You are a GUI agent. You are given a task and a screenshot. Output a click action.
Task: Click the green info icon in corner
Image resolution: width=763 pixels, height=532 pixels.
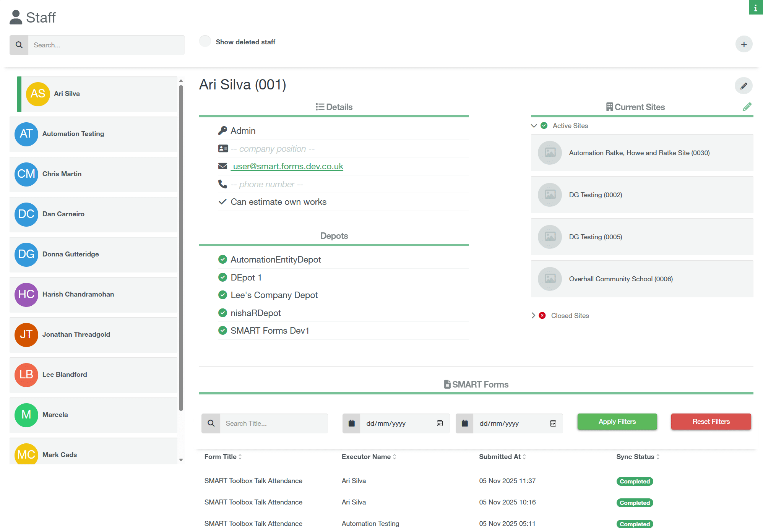click(x=755, y=8)
